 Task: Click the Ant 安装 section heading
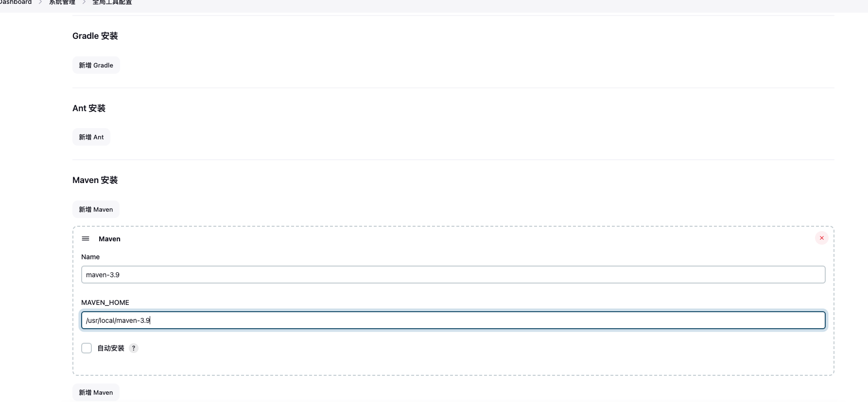point(89,108)
